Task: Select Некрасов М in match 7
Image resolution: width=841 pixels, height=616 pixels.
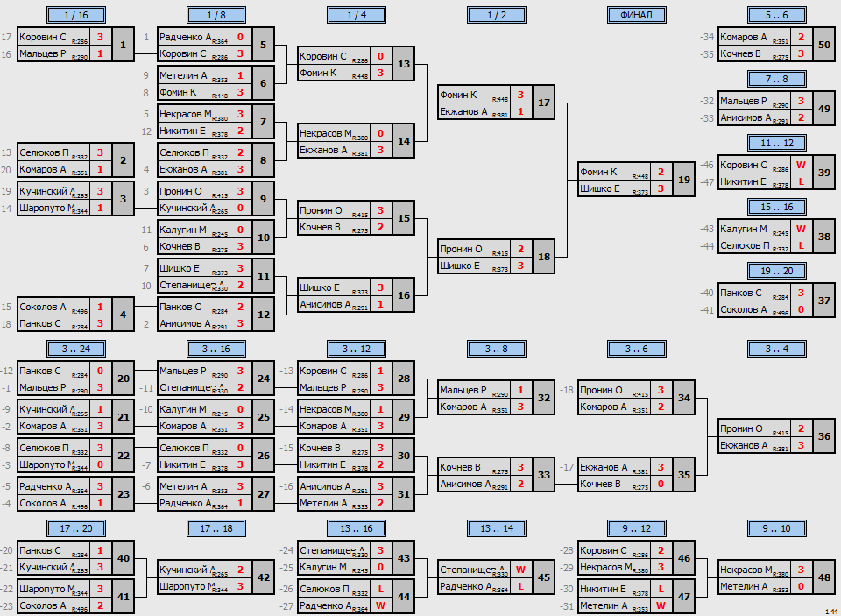Action: pos(193,114)
